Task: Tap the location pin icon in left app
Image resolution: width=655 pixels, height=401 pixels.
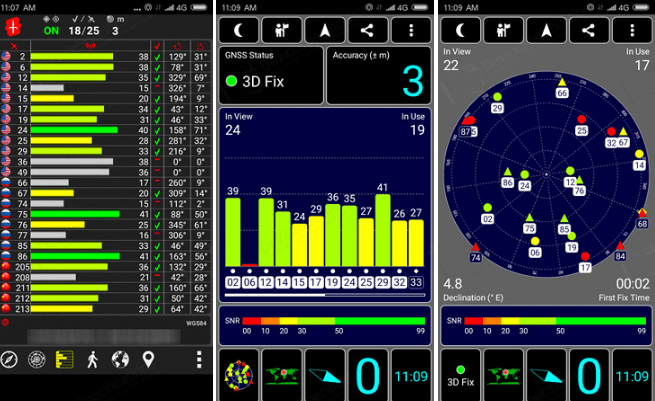Action: click(148, 359)
